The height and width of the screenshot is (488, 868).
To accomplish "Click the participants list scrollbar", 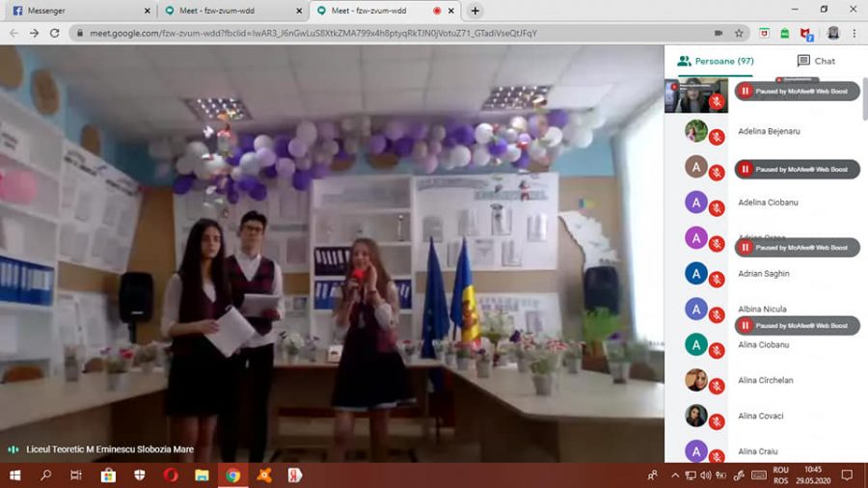I will (x=865, y=98).
